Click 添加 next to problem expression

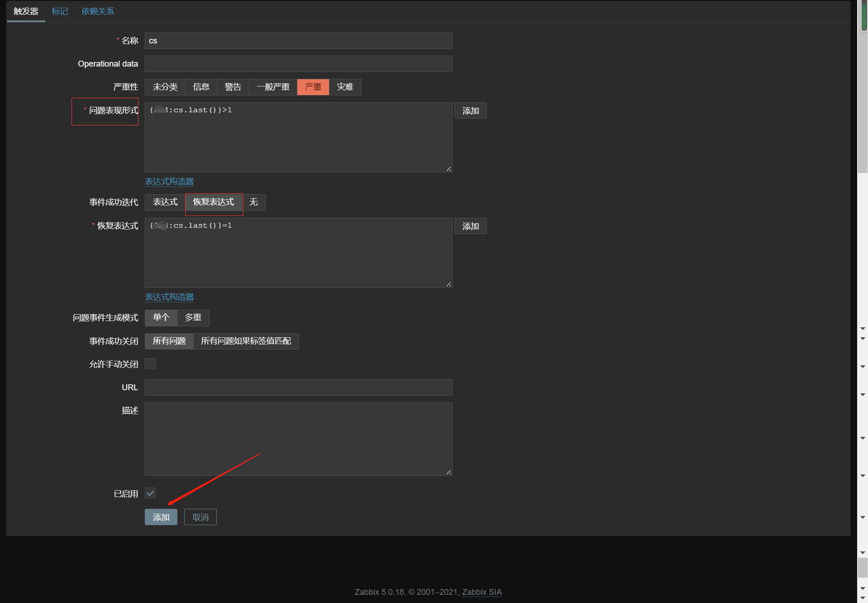click(470, 111)
